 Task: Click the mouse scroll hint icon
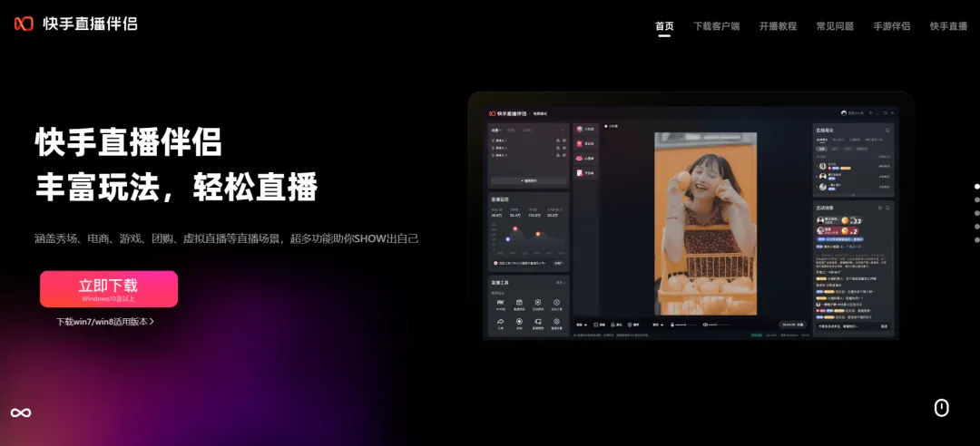tap(941, 408)
